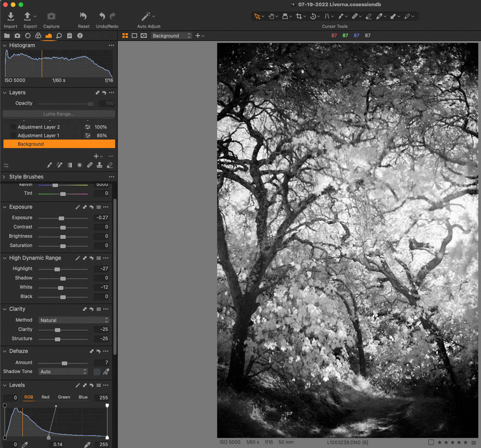This screenshot has height=448, width=481.
Task: Open the Shadow Tone dropdown
Action: point(63,371)
